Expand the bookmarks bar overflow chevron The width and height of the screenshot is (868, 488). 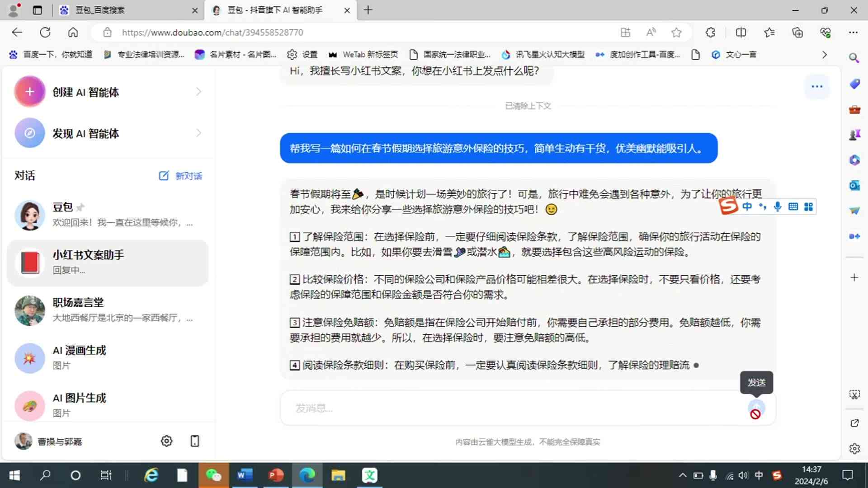(x=824, y=55)
